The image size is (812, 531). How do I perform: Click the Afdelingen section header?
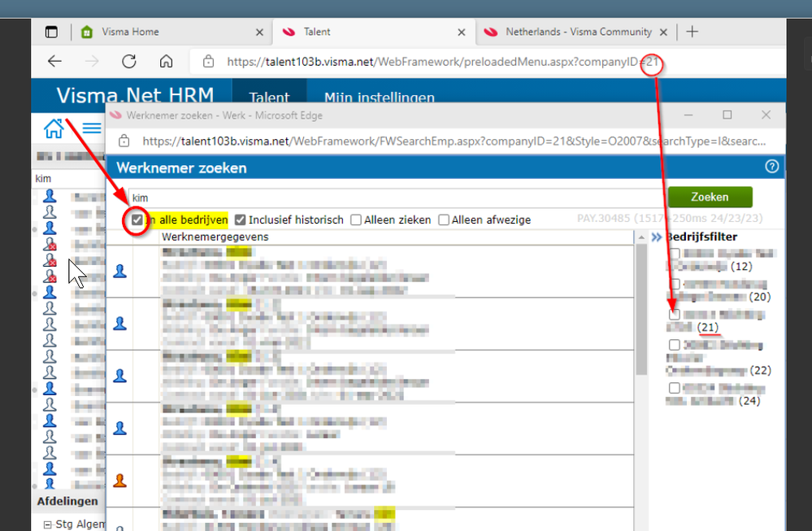tap(67, 501)
